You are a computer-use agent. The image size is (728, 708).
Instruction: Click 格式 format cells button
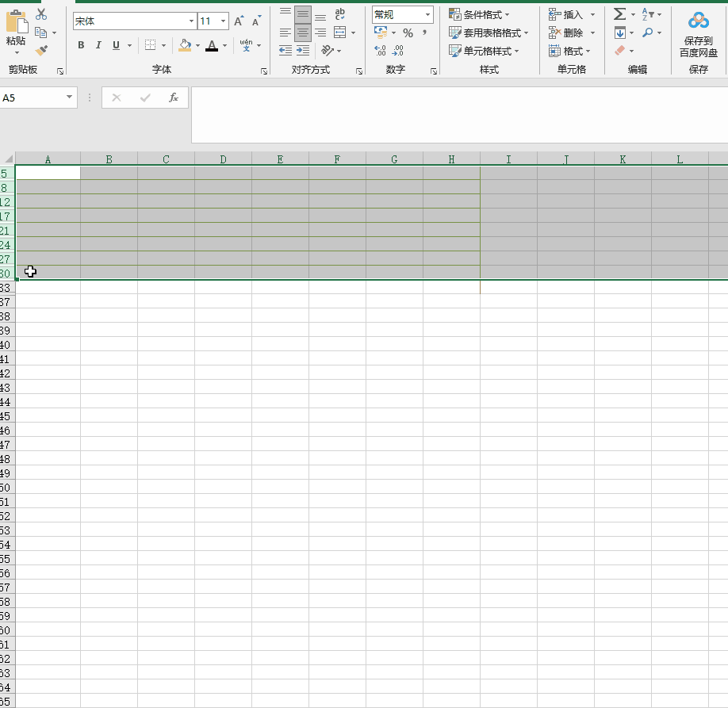click(569, 51)
